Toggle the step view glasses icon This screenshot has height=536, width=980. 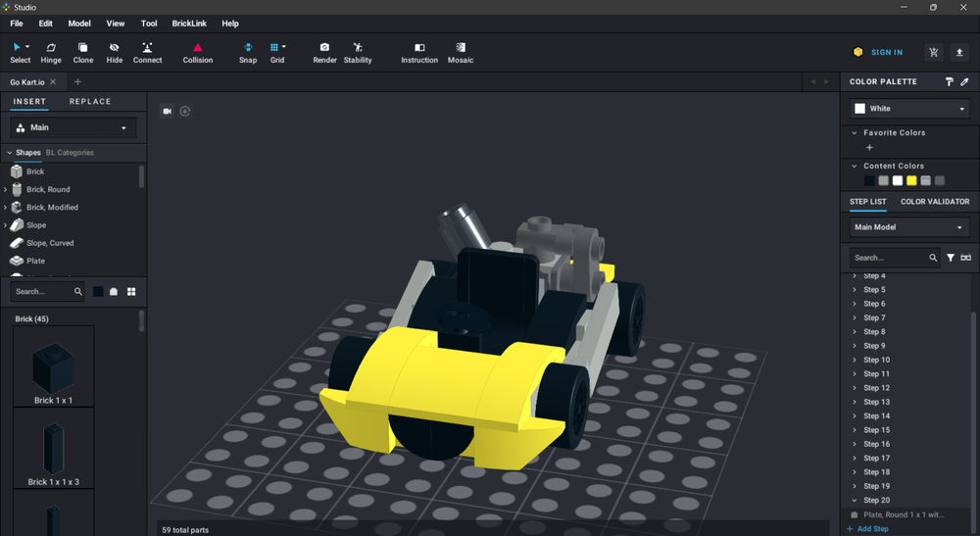tap(965, 258)
